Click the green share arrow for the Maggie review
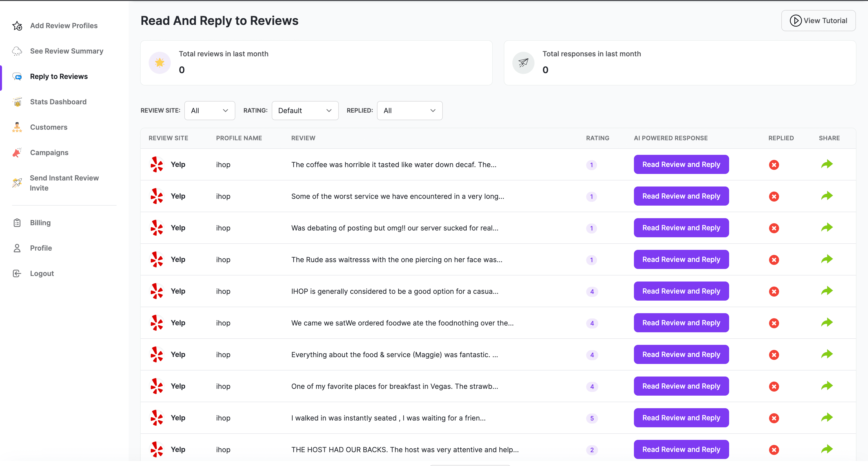 pyautogui.click(x=827, y=354)
